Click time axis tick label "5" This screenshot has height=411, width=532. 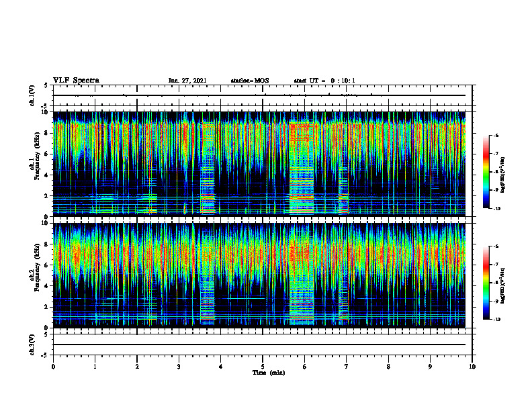pyautogui.click(x=263, y=367)
